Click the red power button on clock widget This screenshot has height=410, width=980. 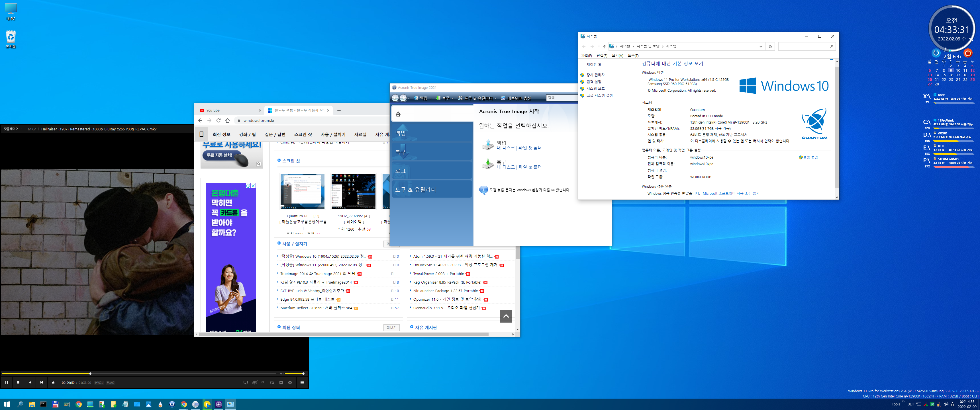(967, 53)
